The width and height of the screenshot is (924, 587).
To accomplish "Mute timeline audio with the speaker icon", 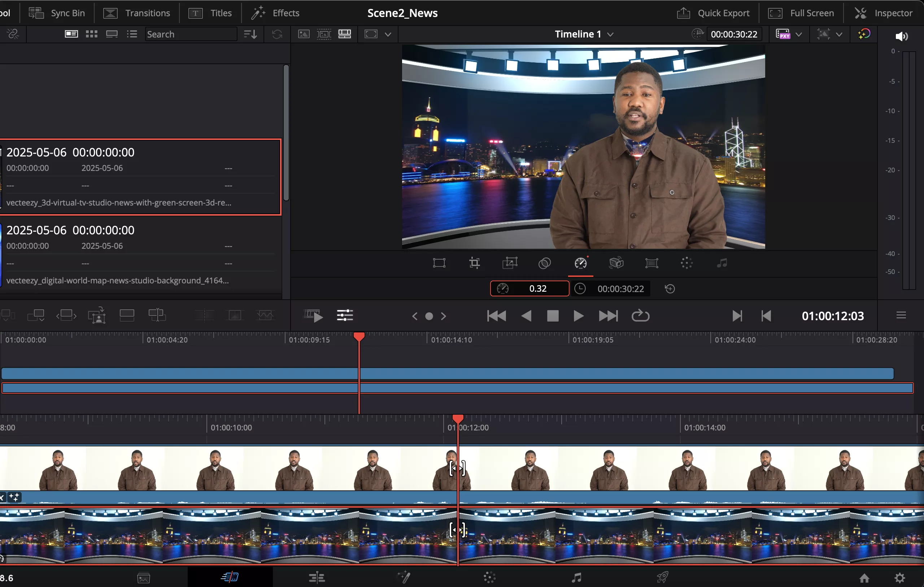I will [x=902, y=36].
